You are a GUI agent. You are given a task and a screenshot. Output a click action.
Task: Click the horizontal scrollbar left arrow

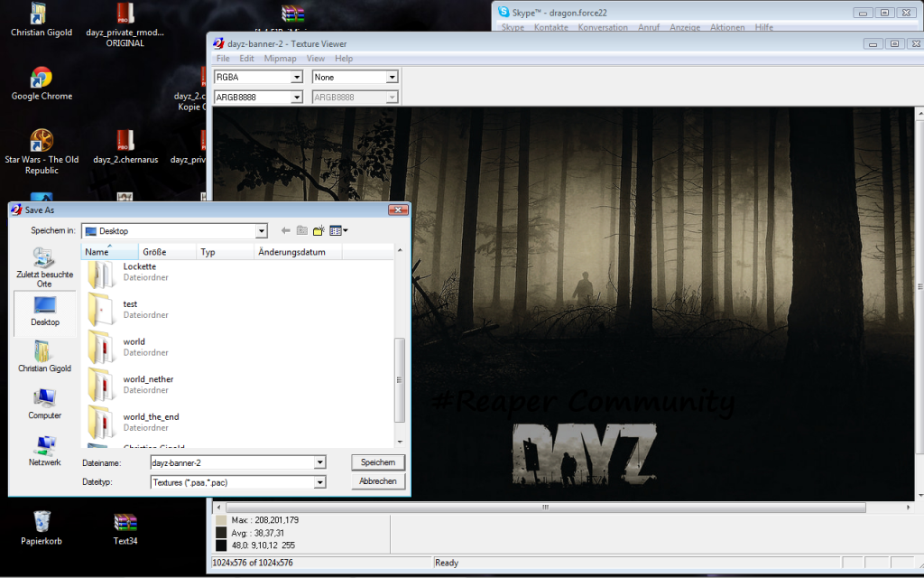coord(219,508)
